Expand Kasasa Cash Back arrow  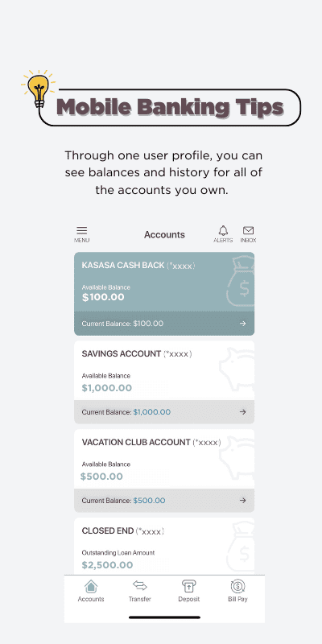click(243, 324)
